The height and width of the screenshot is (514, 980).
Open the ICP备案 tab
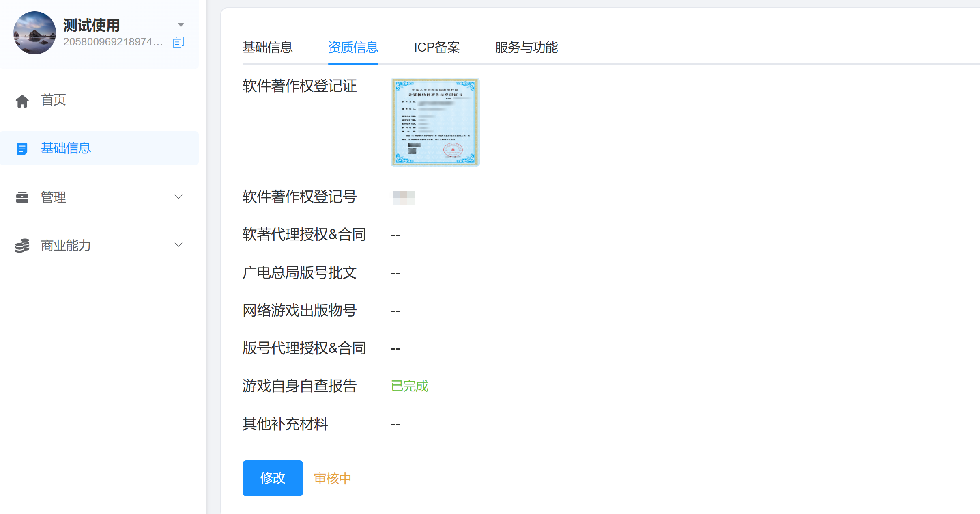(437, 48)
